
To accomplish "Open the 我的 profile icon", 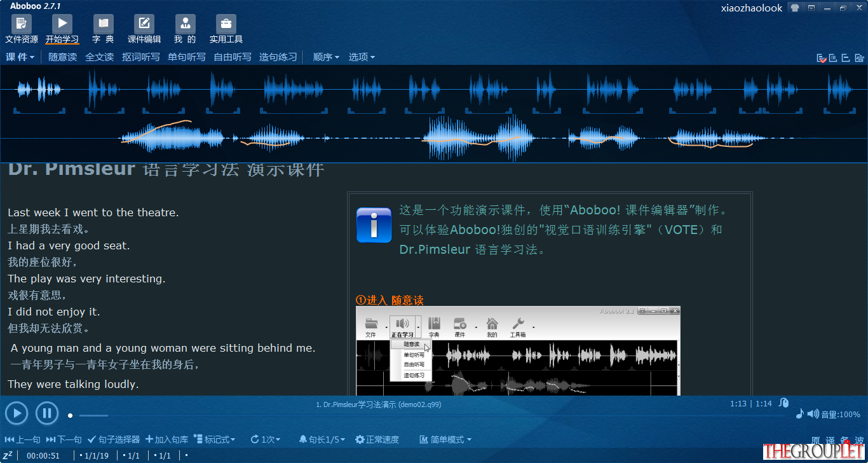I will coord(185,29).
